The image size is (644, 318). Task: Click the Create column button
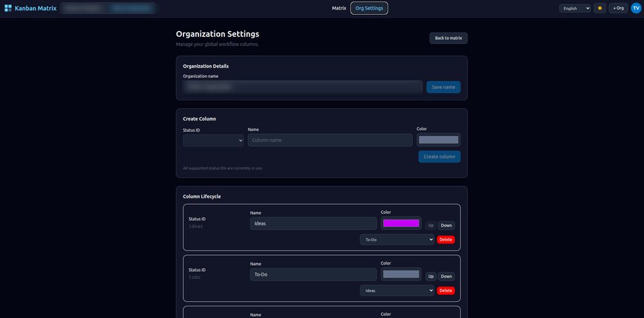(439, 156)
